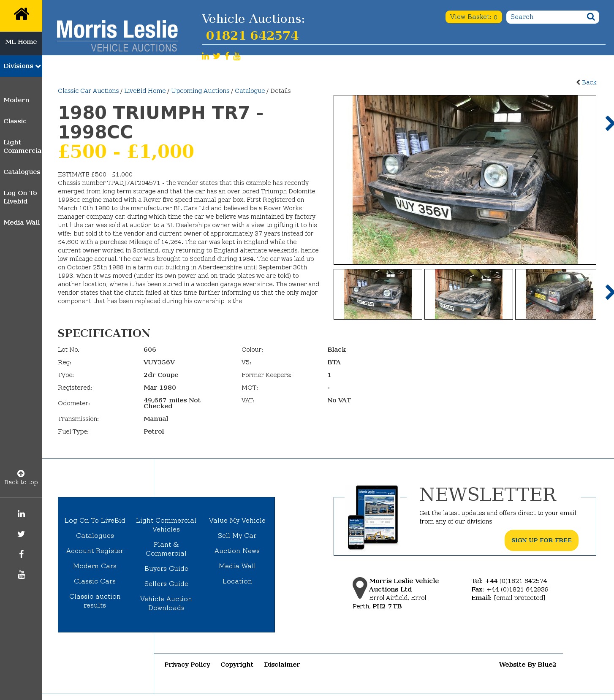Open Value My Vehicle link
Viewport: 614px width, 700px height.
[237, 521]
